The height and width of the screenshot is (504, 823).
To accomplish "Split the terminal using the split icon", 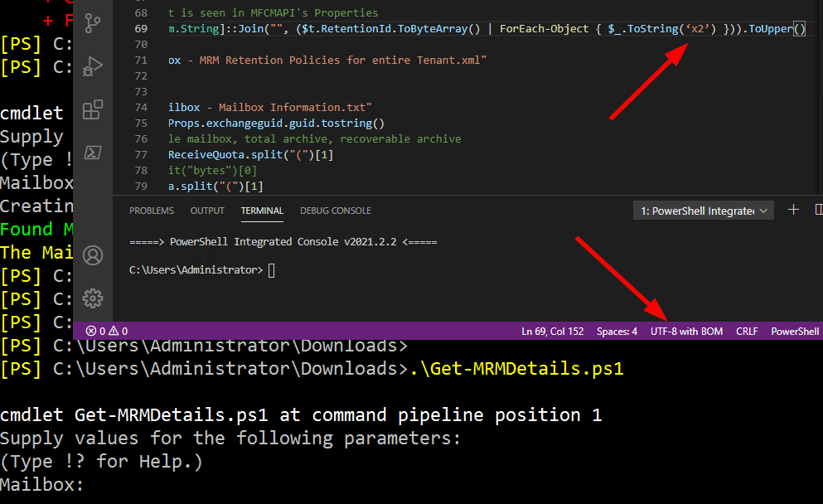I will pyautogui.click(x=816, y=210).
